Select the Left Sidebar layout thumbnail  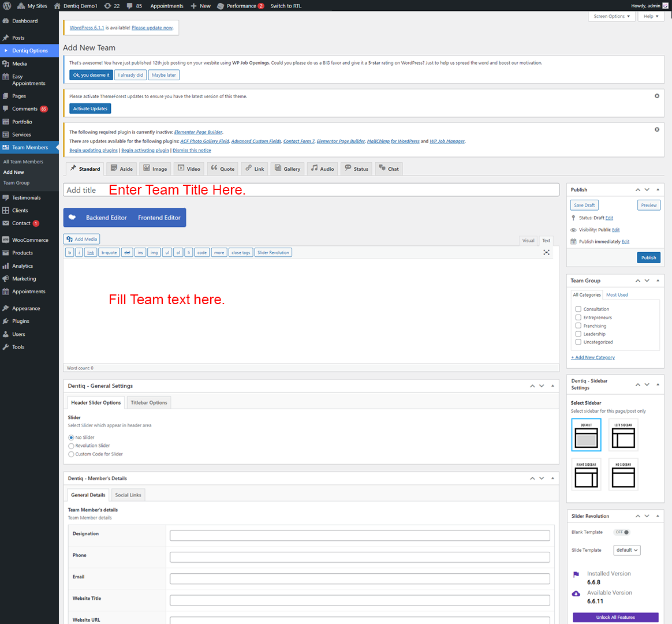click(x=623, y=435)
